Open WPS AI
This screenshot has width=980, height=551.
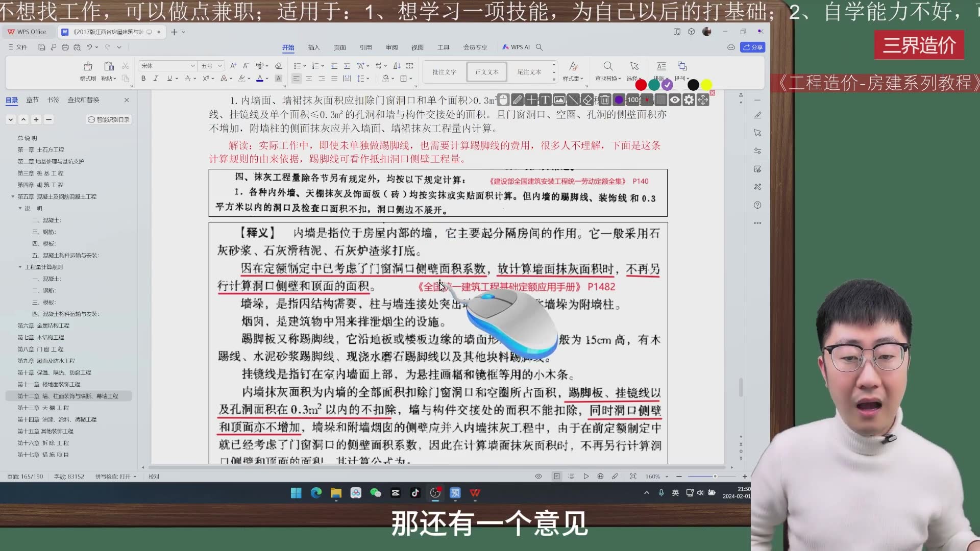(516, 47)
